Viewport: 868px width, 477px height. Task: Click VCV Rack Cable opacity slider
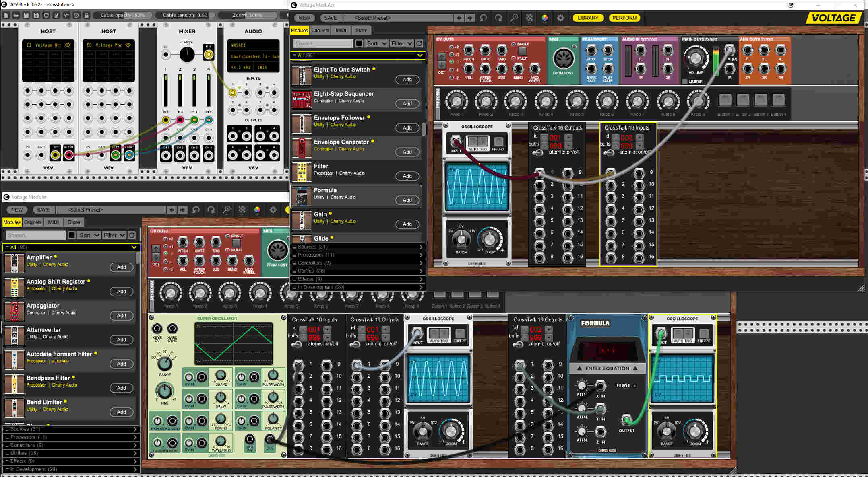pyautogui.click(x=124, y=15)
